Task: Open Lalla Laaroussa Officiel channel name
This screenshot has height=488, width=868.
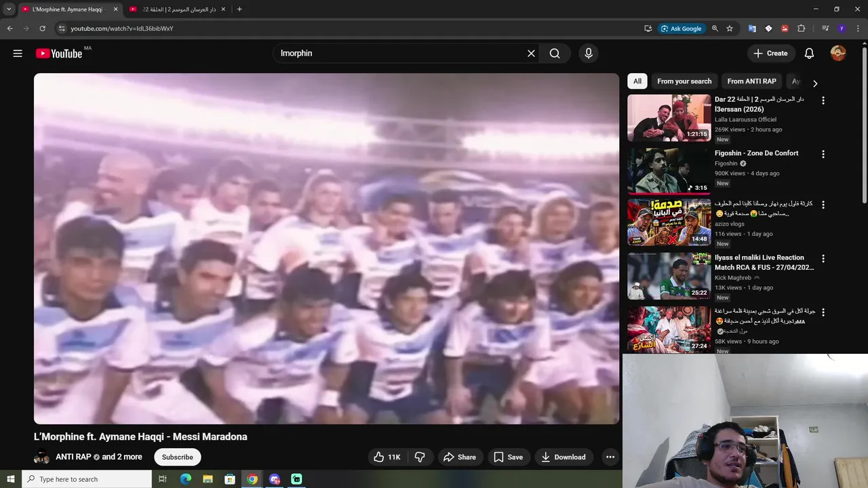Action: coord(745,119)
